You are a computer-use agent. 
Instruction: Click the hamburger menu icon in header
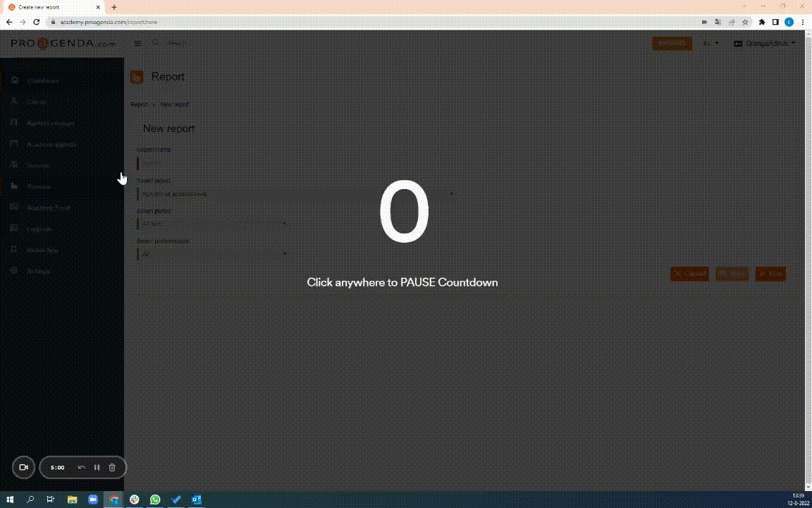137,43
